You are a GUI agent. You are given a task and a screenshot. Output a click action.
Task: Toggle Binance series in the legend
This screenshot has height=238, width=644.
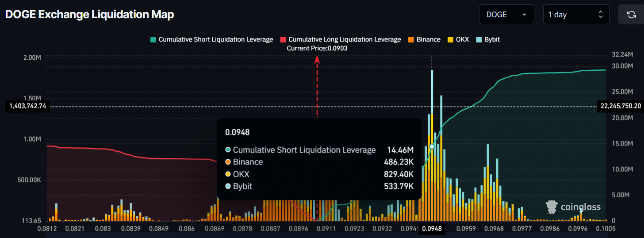[424, 39]
